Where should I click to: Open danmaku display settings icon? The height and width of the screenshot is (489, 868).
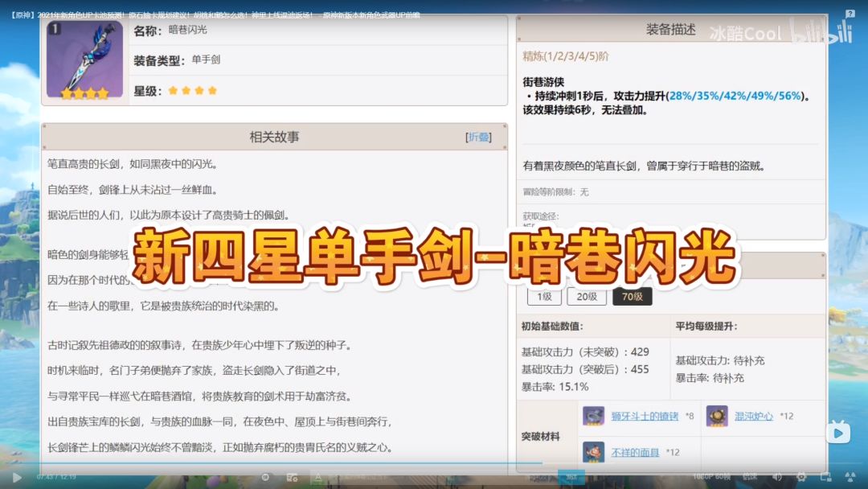(293, 477)
